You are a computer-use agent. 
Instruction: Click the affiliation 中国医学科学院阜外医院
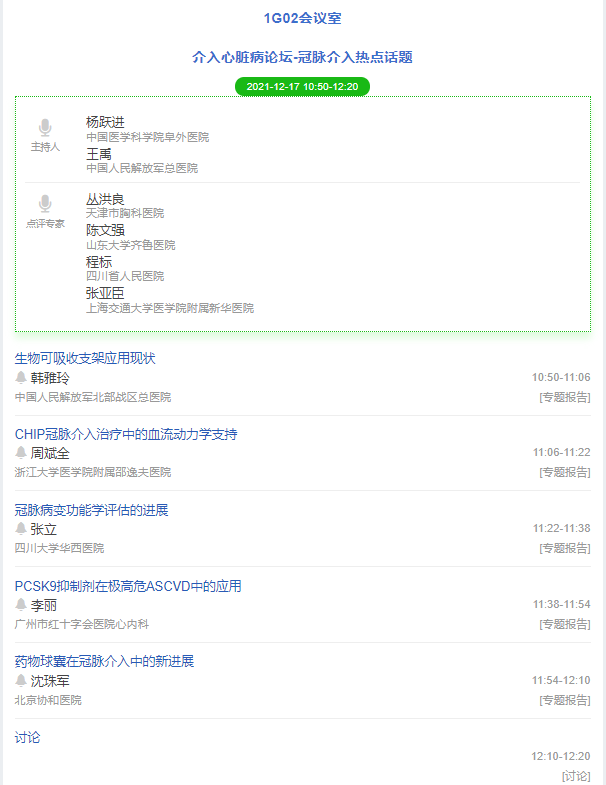tap(147, 137)
